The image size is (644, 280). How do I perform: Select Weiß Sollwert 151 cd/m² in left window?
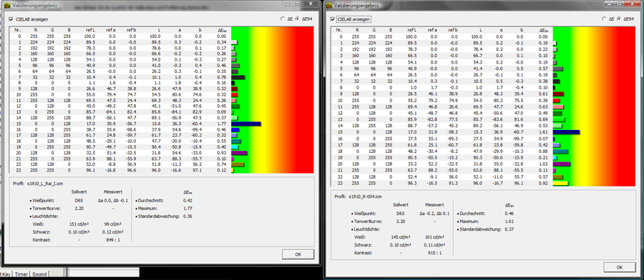click(79, 224)
